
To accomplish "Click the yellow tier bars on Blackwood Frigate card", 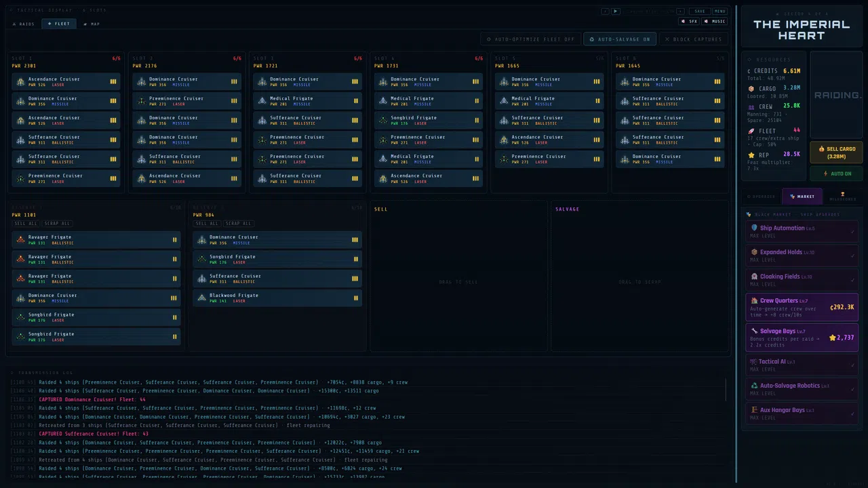I will [355, 298].
